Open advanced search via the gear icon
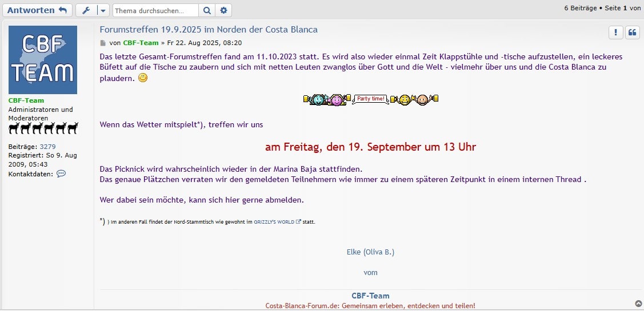 224,10
